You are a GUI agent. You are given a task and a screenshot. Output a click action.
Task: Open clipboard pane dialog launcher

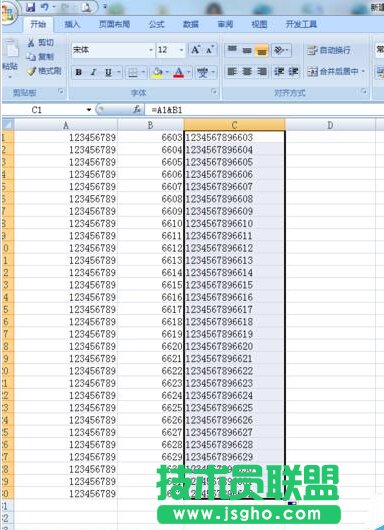[61, 92]
